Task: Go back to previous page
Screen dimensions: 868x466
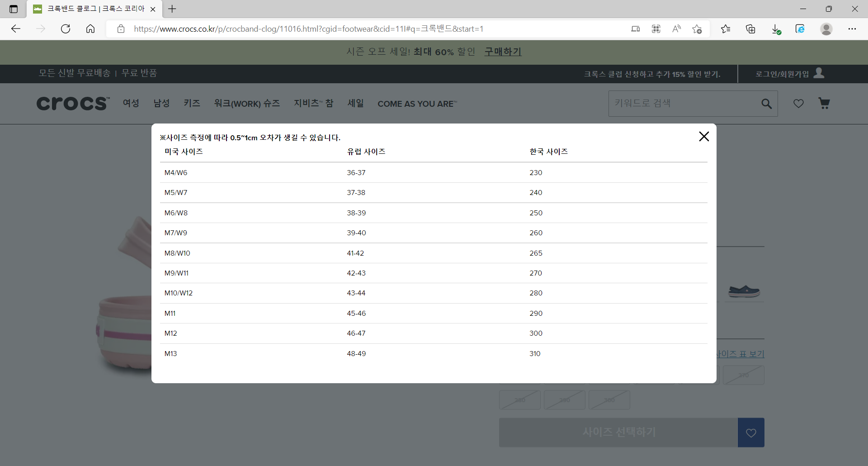Action: (16, 29)
